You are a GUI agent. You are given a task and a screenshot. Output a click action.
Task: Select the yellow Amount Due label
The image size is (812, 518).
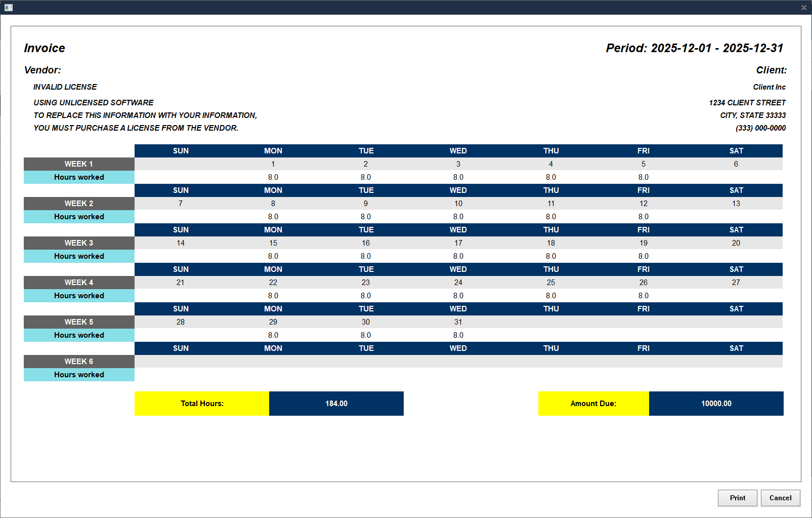pyautogui.click(x=593, y=404)
